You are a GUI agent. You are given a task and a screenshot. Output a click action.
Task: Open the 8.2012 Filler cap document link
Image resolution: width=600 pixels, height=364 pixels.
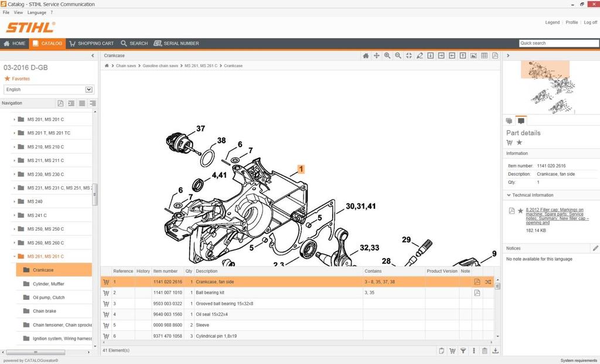[557, 217]
